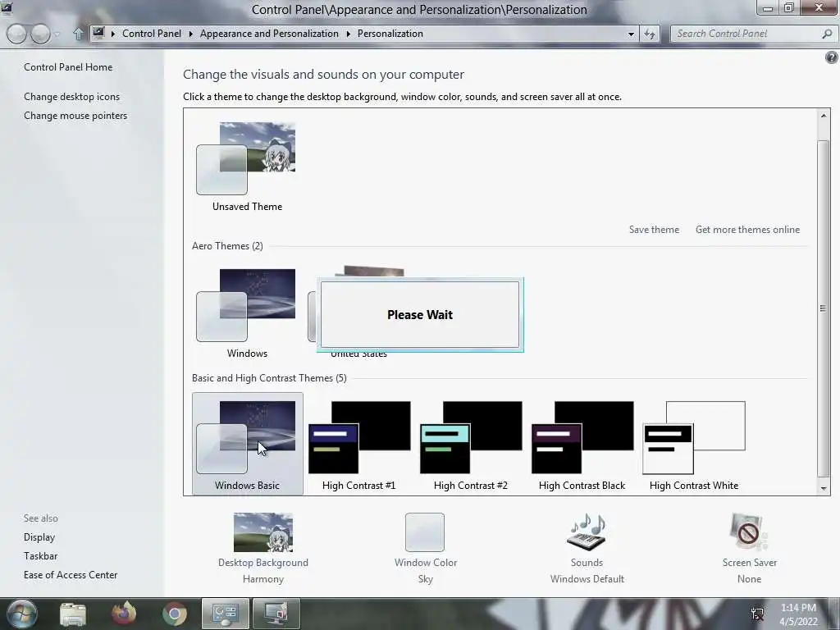
Task: Click the Control Panel breadcrumb
Action: click(152, 34)
